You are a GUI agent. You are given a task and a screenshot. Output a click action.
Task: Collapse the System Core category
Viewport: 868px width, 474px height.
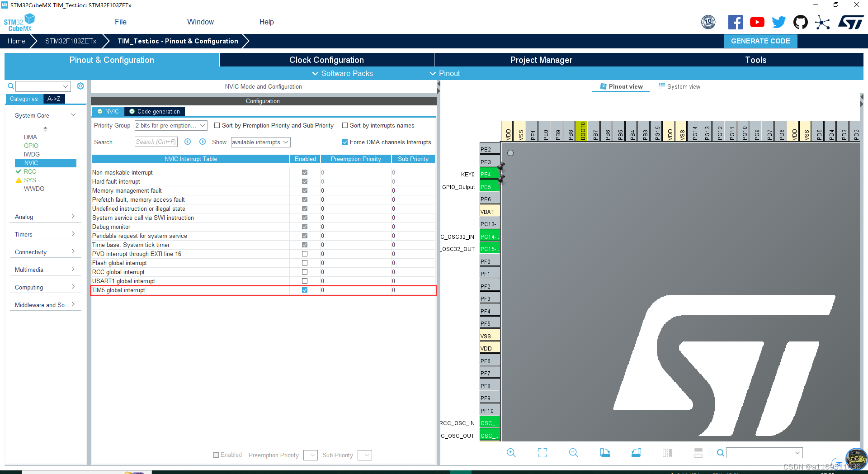(74, 115)
